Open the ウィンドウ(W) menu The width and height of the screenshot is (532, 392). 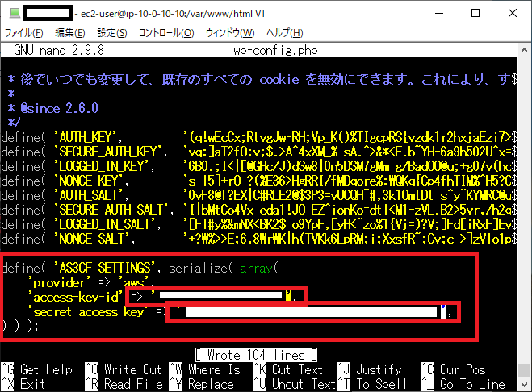(x=230, y=32)
